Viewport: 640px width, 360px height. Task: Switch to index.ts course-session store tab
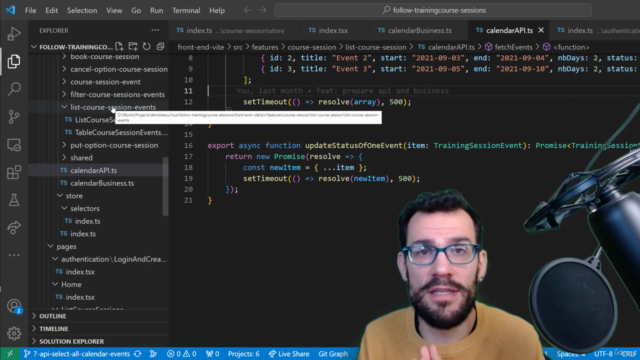click(235, 30)
